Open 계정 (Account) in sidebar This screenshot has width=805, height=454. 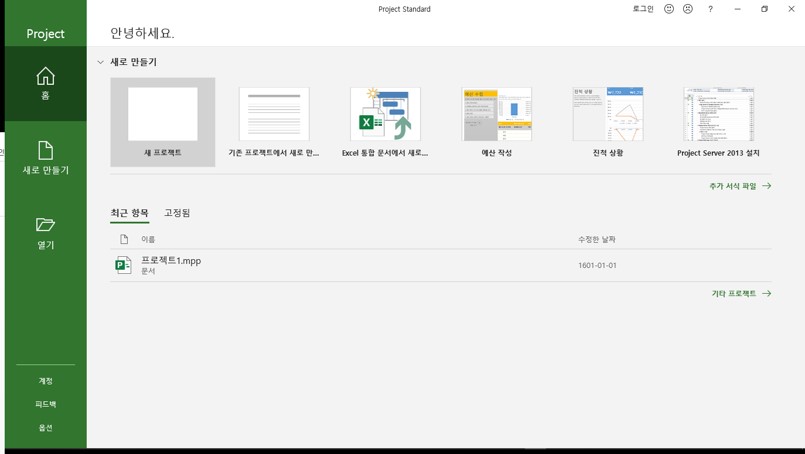[45, 381]
